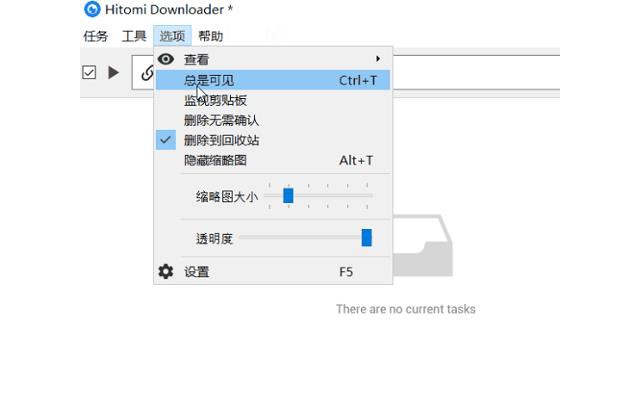
Task: Click the Hitomi Downloader logo icon
Action: (92, 9)
